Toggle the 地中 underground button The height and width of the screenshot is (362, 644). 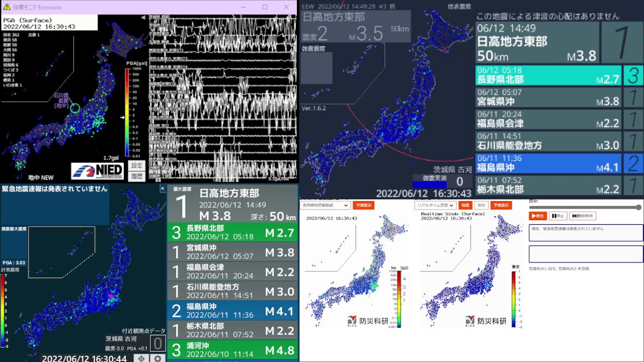pos(481,205)
